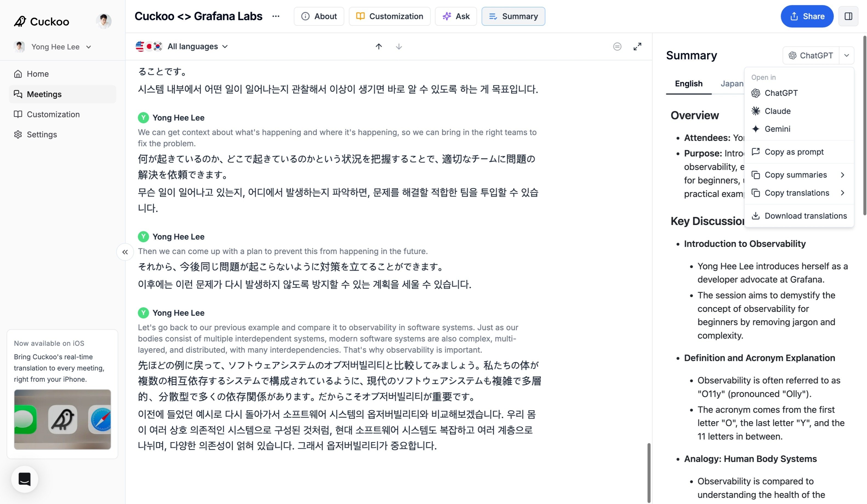Image resolution: width=867 pixels, height=504 pixels.
Task: Go to Meetings in sidebar
Action: pos(62,94)
